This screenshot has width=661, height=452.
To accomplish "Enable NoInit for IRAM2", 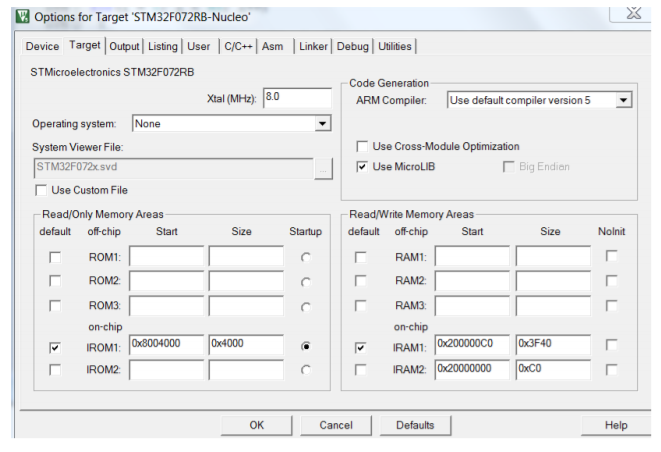I will (x=611, y=370).
